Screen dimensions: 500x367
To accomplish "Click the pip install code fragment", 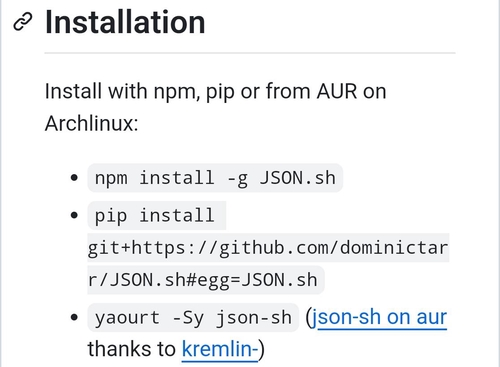I will tap(157, 215).
